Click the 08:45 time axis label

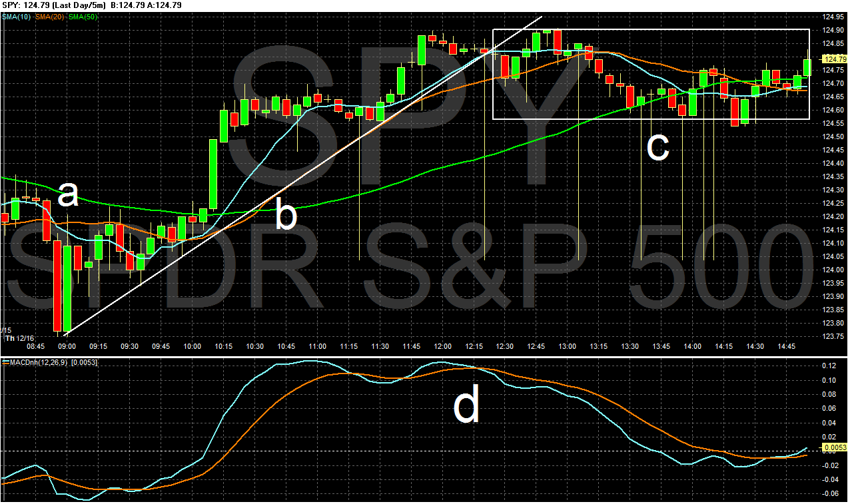[x=36, y=347]
